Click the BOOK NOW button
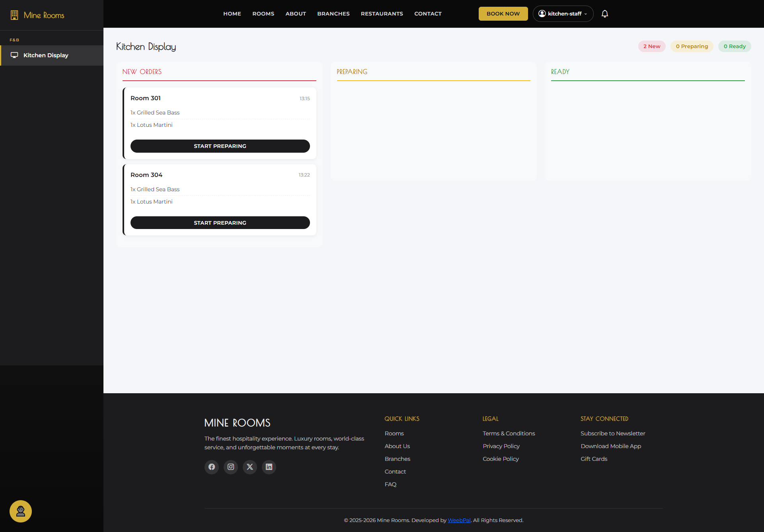This screenshot has height=532, width=764. click(x=503, y=14)
